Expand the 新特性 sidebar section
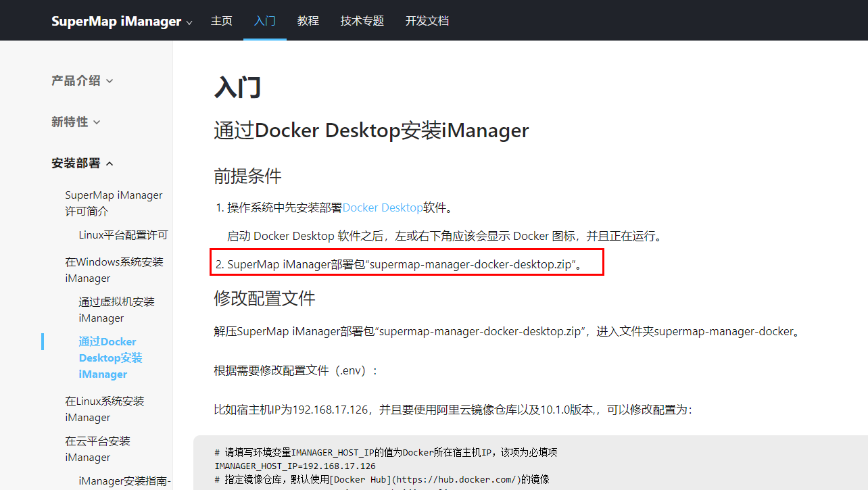The image size is (868, 490). pyautogui.click(x=76, y=122)
